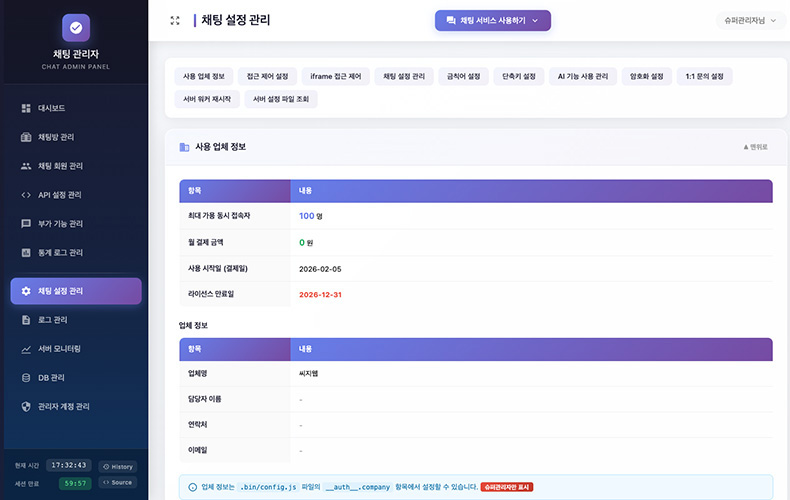This screenshot has height=500, width=790.
Task: Click the 0 원 monthly payment value
Action: click(x=306, y=242)
